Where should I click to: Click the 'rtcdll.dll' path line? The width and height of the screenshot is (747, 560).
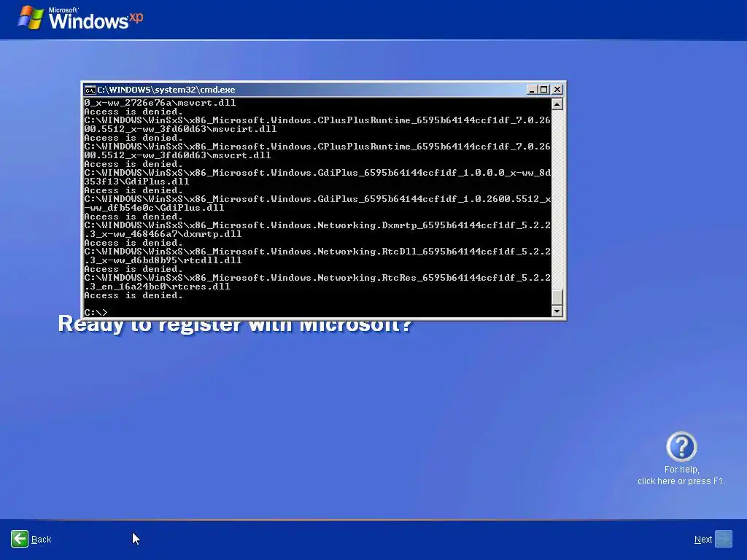click(x=163, y=260)
